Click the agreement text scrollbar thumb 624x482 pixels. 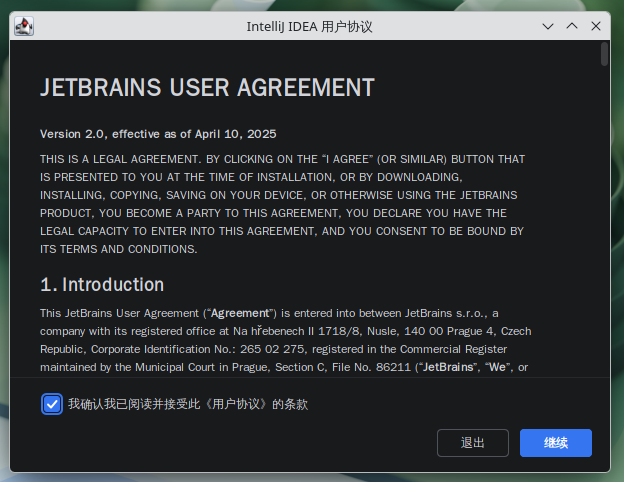(604, 54)
